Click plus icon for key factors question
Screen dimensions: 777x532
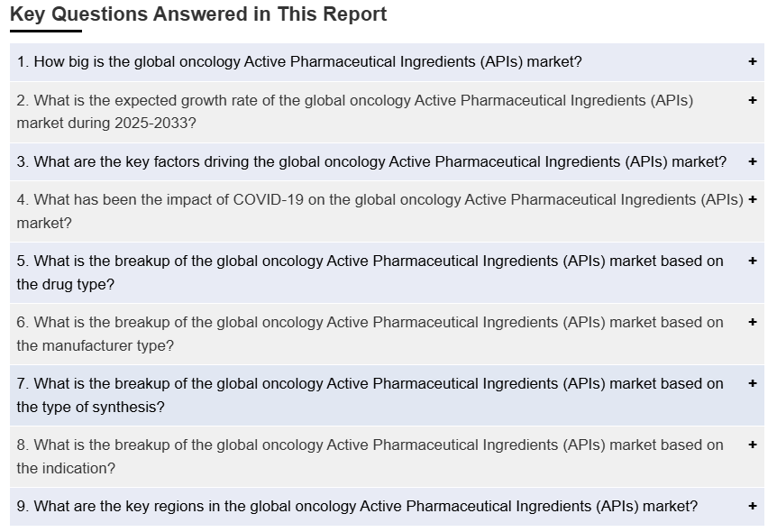pos(752,161)
